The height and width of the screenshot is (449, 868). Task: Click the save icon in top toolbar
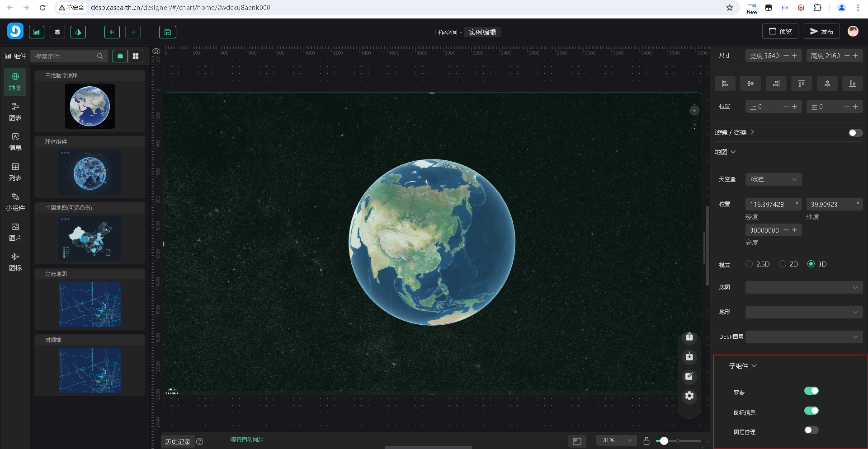(167, 32)
